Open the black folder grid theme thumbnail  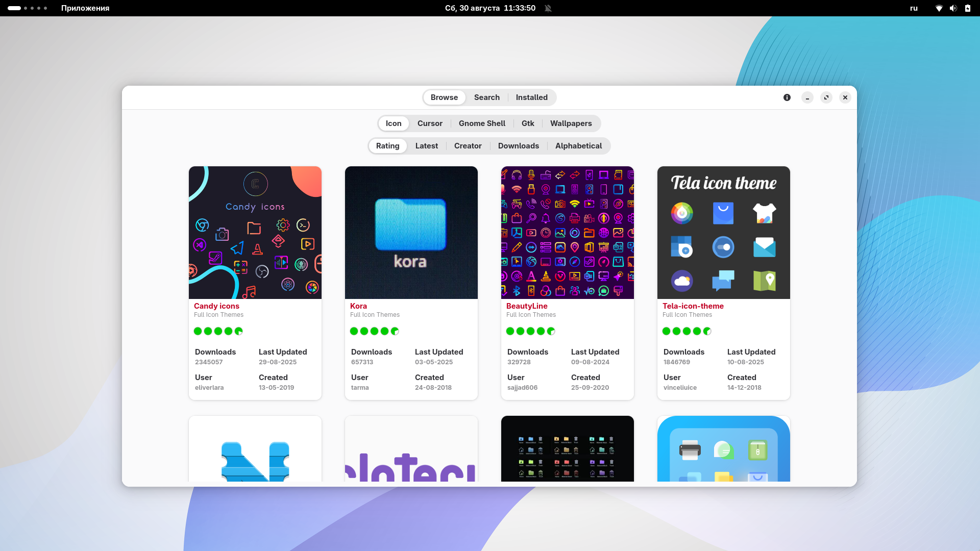click(x=568, y=449)
